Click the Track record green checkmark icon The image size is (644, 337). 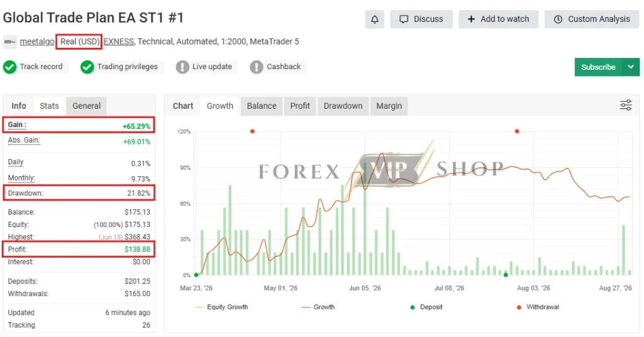(x=9, y=67)
